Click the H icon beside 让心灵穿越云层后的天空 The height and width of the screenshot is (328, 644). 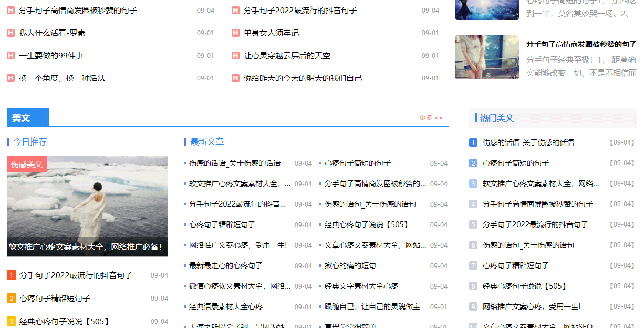(235, 55)
